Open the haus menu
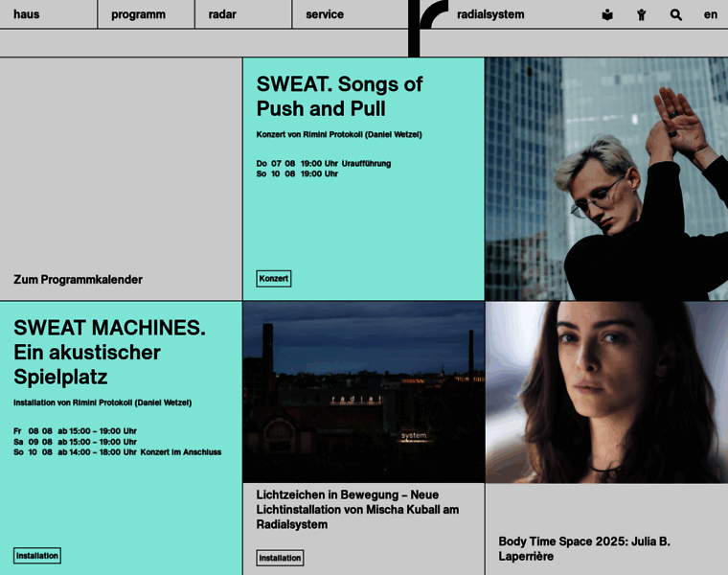Screen dimensions: 728x575 (x=27, y=14)
